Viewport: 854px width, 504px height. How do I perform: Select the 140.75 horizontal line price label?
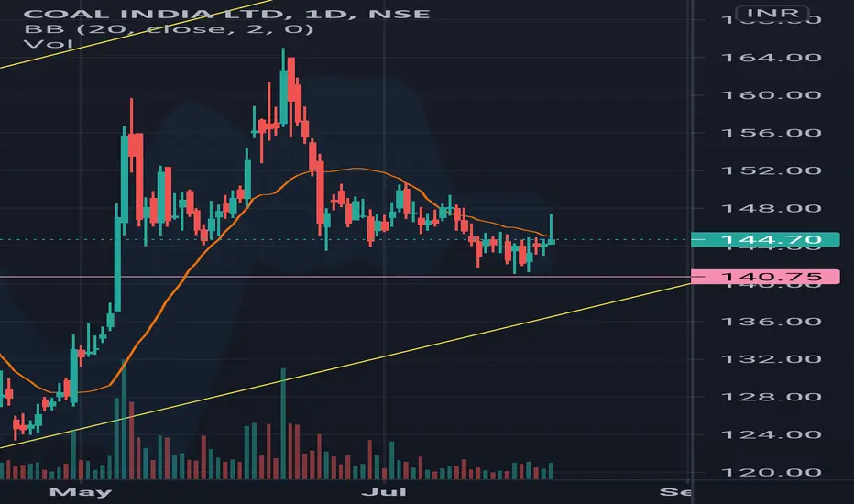(x=765, y=277)
